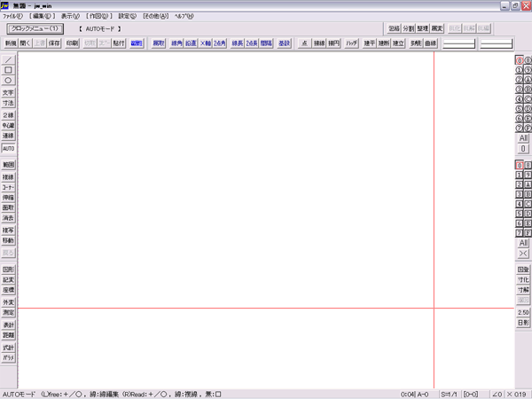Select the 接円 tangent circle tool
The width and height of the screenshot is (532, 399).
(x=333, y=43)
